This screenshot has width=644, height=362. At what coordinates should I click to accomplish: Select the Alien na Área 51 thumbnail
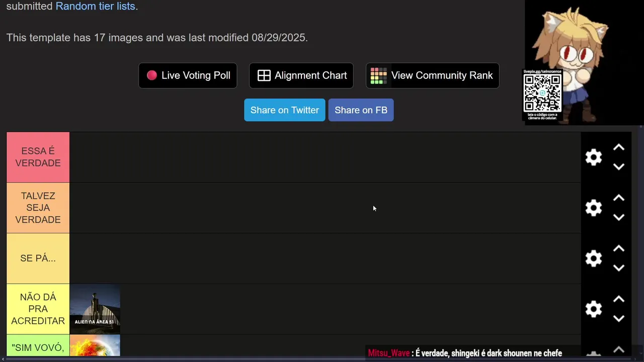pyautogui.click(x=95, y=309)
